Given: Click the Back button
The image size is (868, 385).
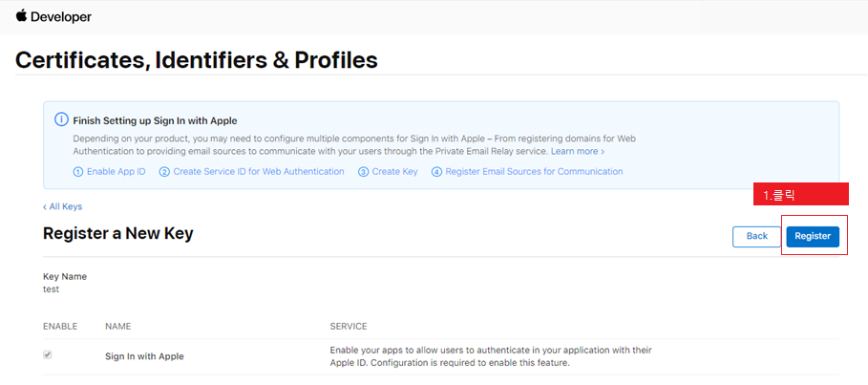Looking at the screenshot, I should pyautogui.click(x=756, y=237).
